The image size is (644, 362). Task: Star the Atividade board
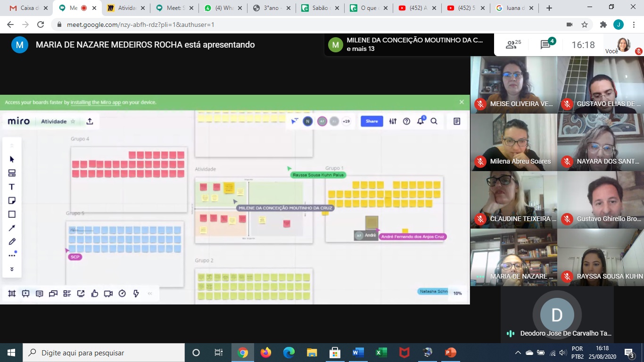click(73, 121)
